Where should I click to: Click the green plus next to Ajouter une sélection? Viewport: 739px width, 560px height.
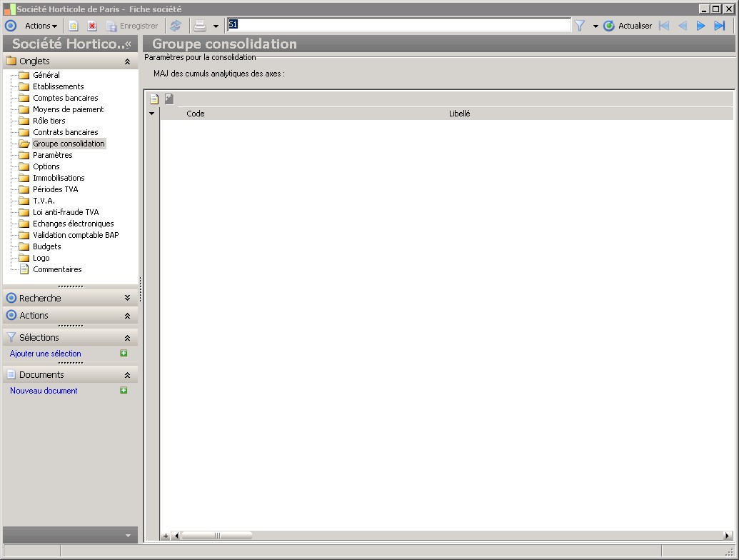pyautogui.click(x=124, y=353)
